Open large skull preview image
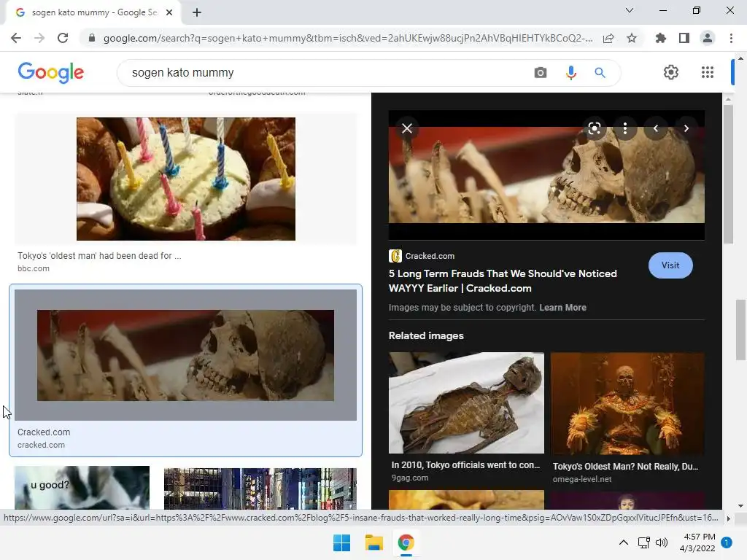Viewport: 747px width, 560px height. click(x=546, y=175)
